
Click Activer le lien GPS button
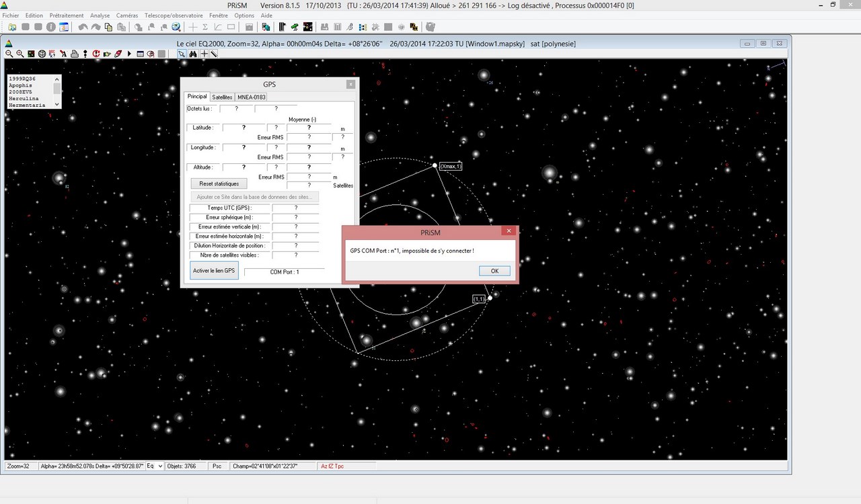[x=214, y=271]
